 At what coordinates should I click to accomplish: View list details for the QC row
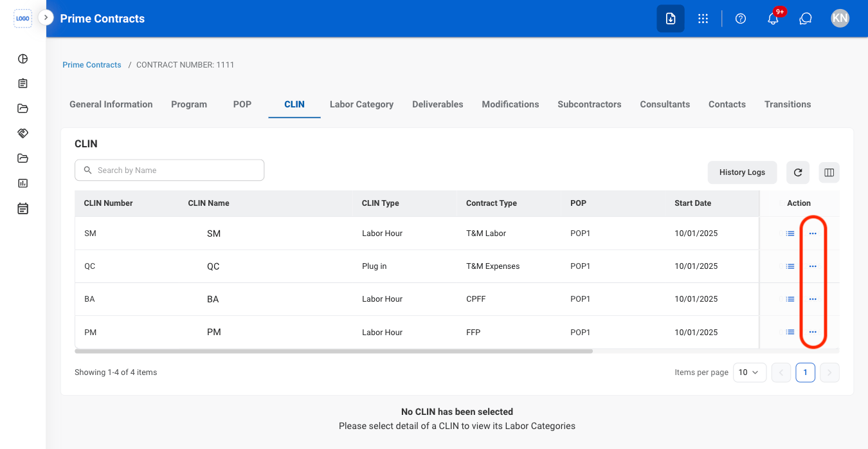click(790, 266)
